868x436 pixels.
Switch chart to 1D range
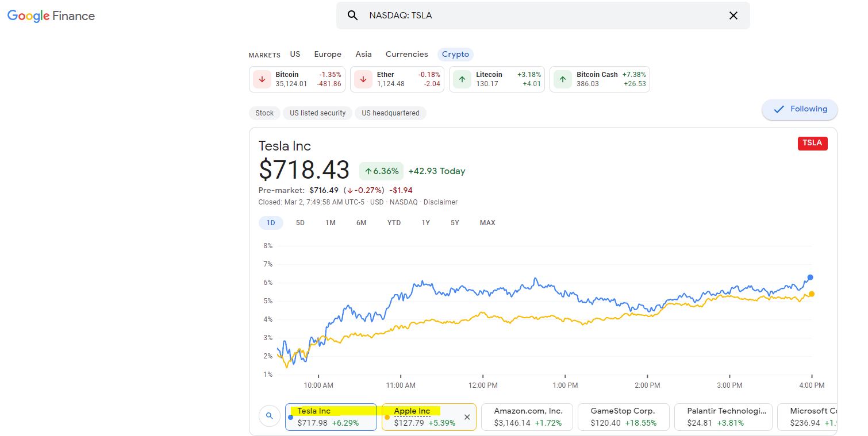click(x=271, y=223)
